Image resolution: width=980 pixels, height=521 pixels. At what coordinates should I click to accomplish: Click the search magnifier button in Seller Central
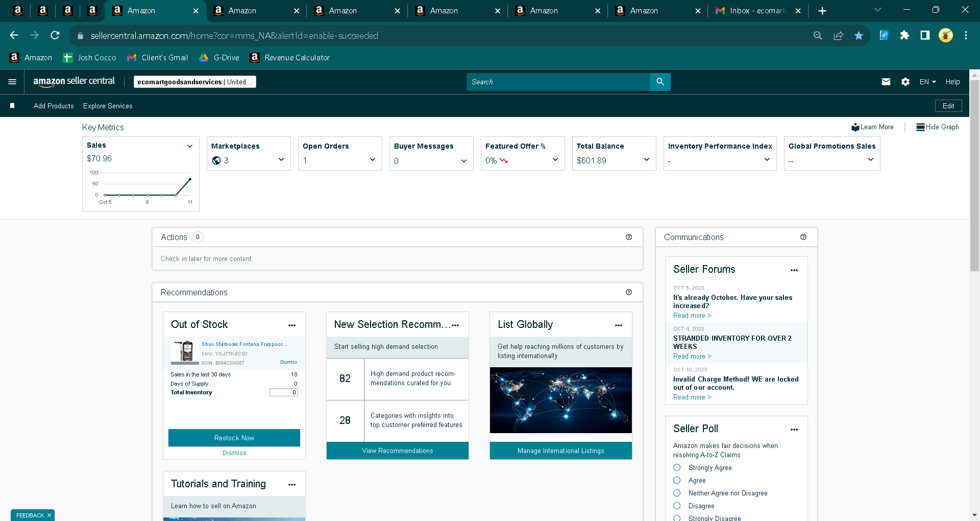[x=660, y=82]
